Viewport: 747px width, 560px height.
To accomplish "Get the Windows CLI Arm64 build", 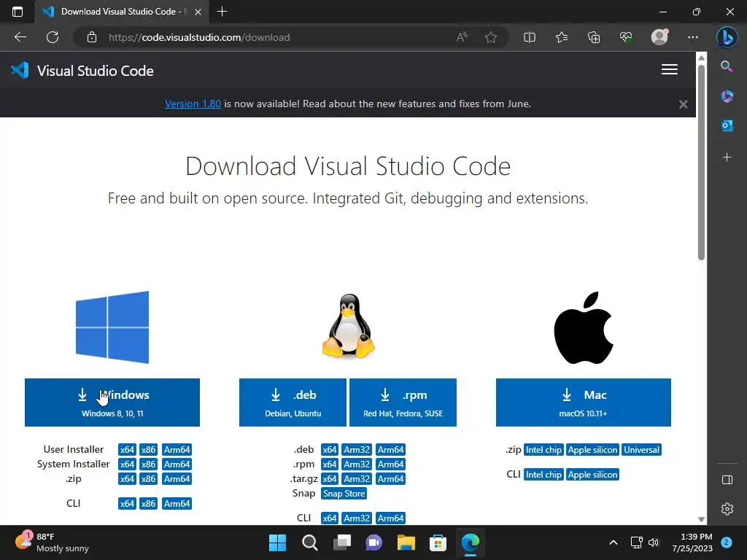I will pyautogui.click(x=177, y=504).
